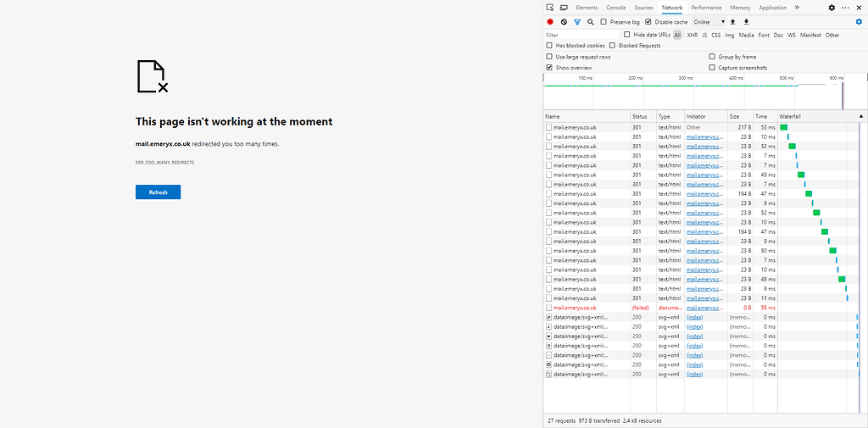This screenshot has height=428, width=868.
Task: Filter requests by Img
Action: 730,35
